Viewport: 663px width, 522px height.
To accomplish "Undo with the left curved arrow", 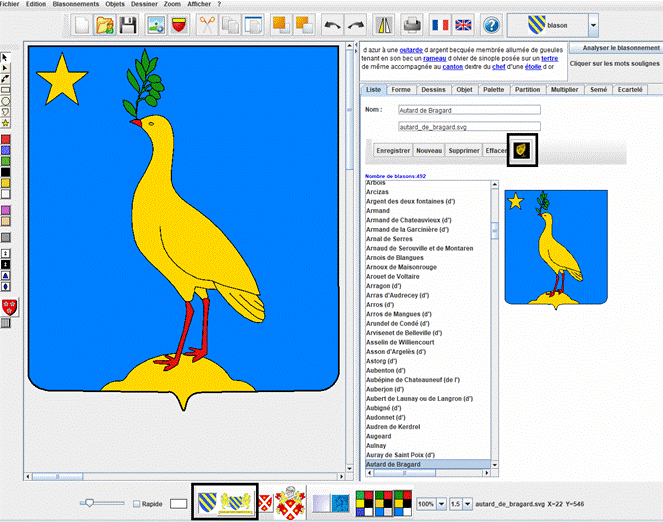I will 333,24.
